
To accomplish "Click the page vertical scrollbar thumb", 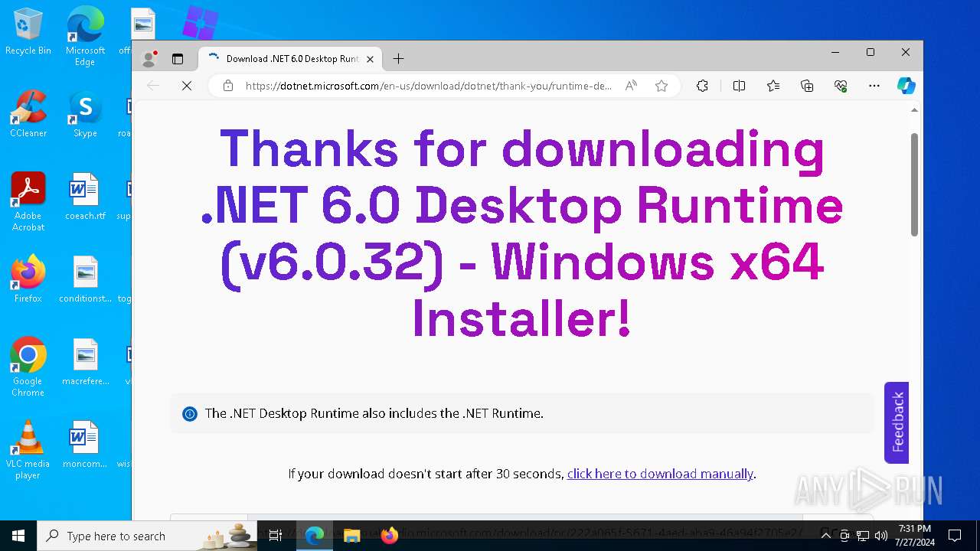I will (914, 184).
